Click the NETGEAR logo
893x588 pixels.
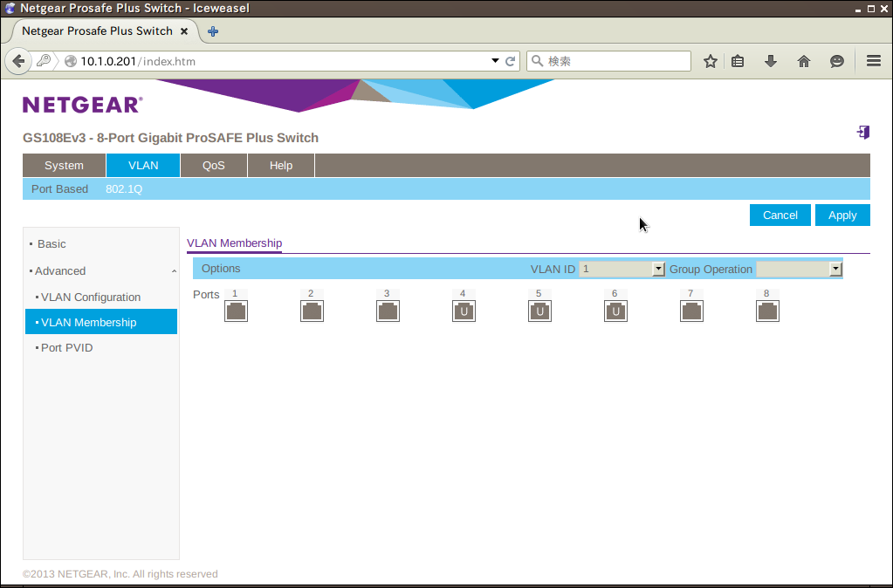(83, 105)
